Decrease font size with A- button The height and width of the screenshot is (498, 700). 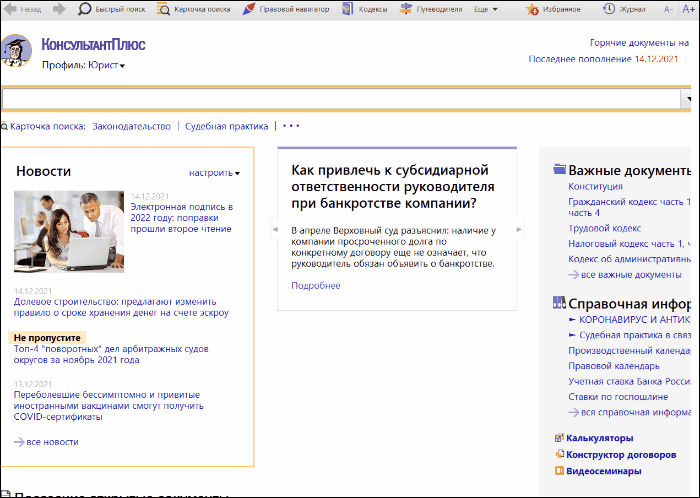[668, 9]
